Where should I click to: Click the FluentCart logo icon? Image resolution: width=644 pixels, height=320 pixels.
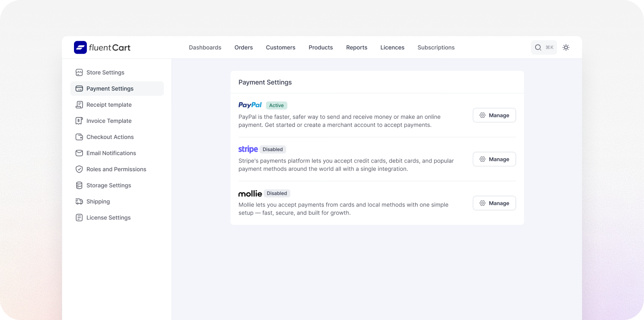pyautogui.click(x=80, y=47)
